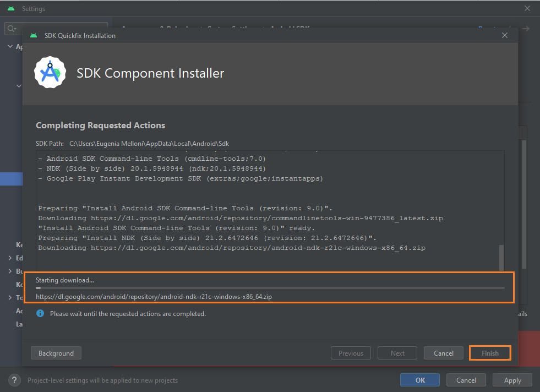Click log line 'Preparing Install NDK 21.2.6472646'

tap(208, 238)
